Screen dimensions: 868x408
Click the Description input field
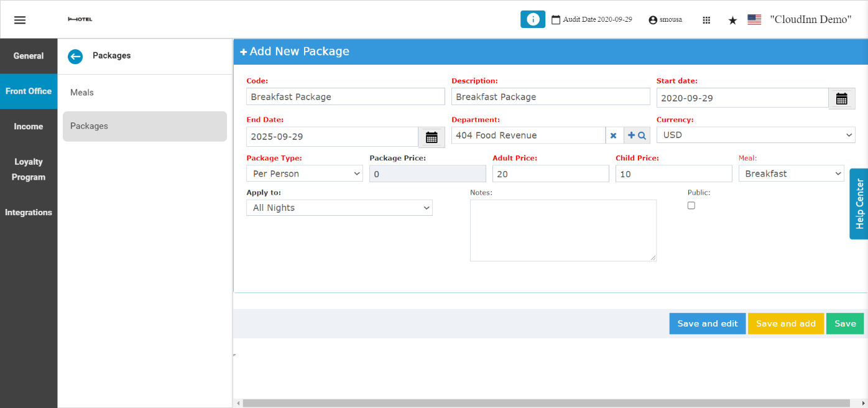pos(551,96)
